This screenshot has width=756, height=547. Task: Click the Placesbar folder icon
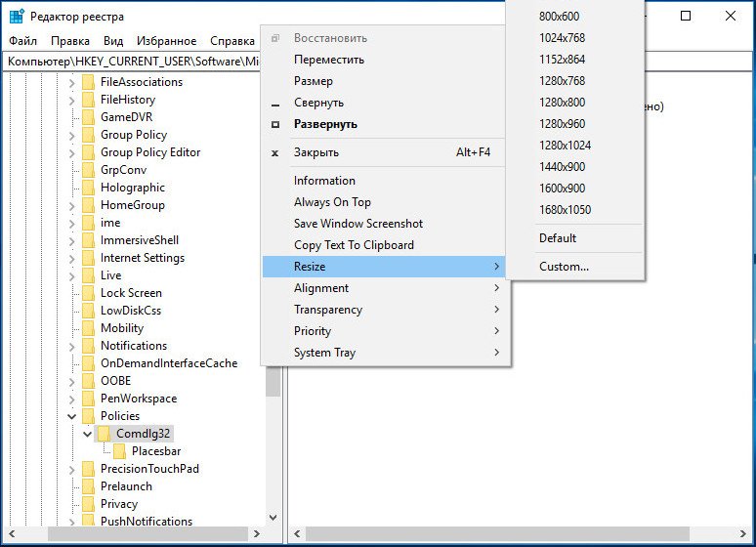pos(120,451)
